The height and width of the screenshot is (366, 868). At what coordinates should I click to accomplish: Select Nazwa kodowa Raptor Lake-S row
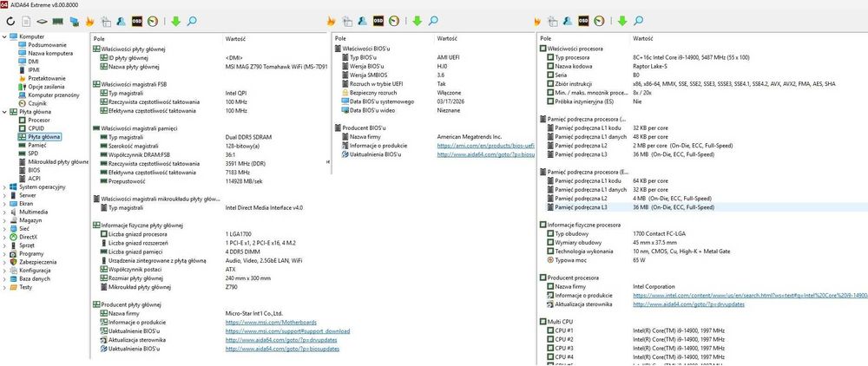point(706,66)
